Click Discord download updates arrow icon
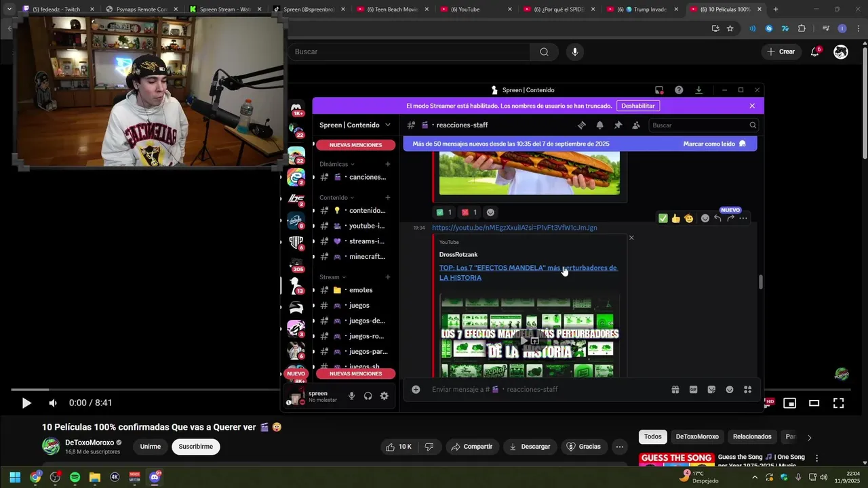 coord(698,90)
